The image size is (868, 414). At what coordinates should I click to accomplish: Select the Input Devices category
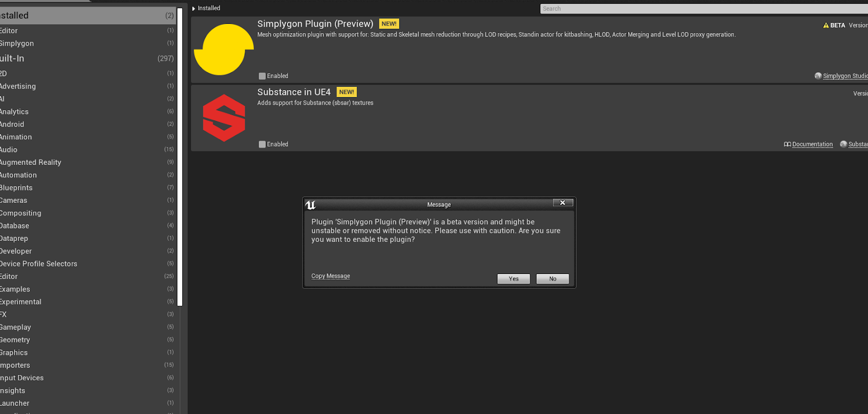88,378
